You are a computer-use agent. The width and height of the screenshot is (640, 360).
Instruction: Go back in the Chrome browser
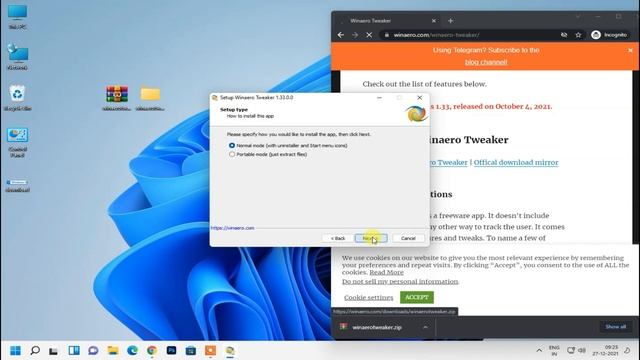(341, 35)
